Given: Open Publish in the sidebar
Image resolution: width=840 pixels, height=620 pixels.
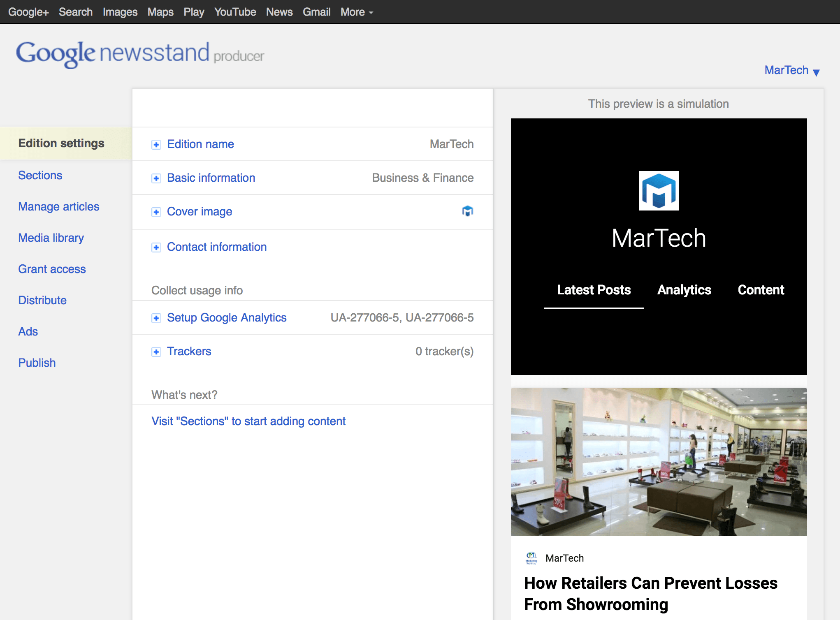Looking at the screenshot, I should click(37, 363).
